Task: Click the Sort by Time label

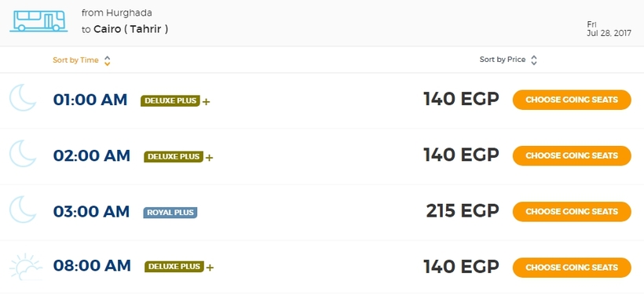Action: tap(75, 60)
